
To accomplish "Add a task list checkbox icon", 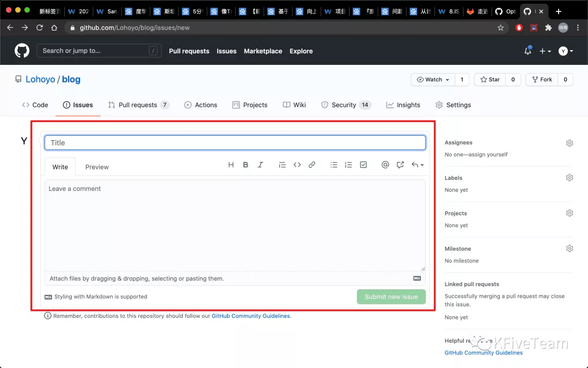I will coord(363,165).
